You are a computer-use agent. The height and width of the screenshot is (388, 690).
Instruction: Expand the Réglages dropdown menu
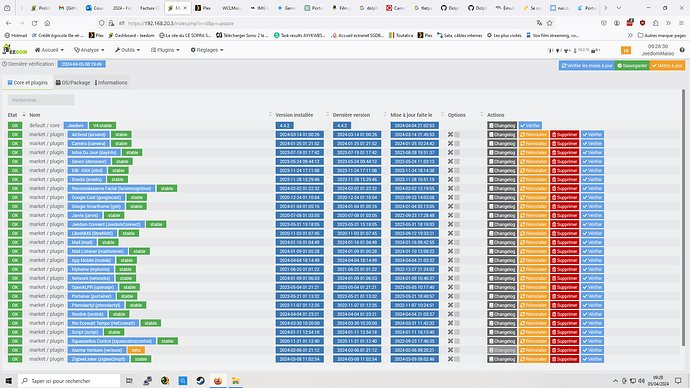click(x=207, y=50)
